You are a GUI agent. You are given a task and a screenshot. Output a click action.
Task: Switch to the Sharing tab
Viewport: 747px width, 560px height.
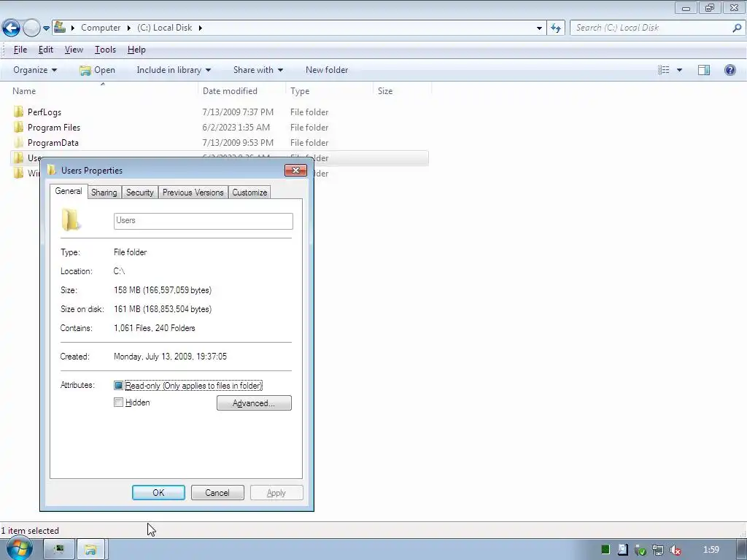(104, 192)
